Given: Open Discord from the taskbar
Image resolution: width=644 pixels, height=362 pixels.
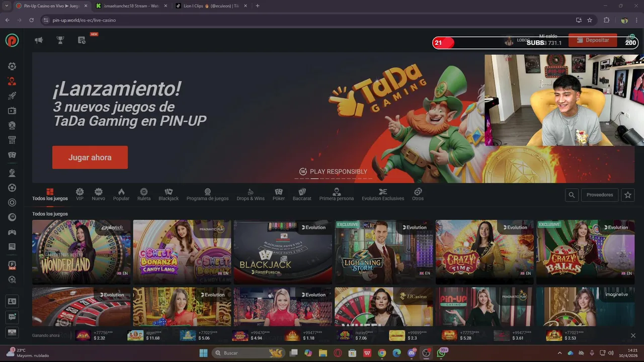Looking at the screenshot, I should point(412,353).
